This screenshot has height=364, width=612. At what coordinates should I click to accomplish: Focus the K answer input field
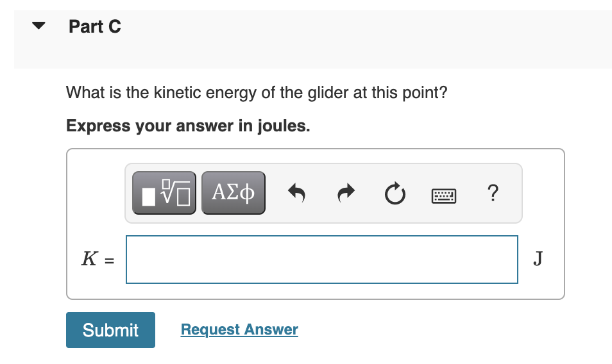321,259
